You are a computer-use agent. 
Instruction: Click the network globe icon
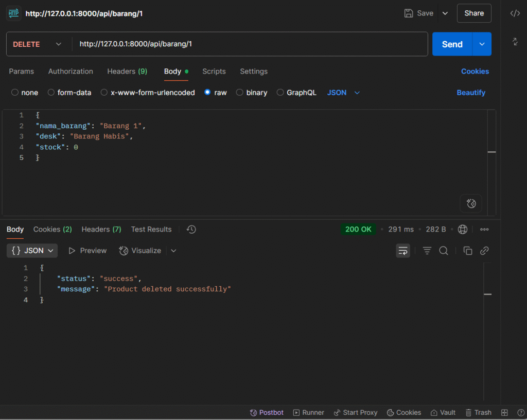[x=463, y=230]
